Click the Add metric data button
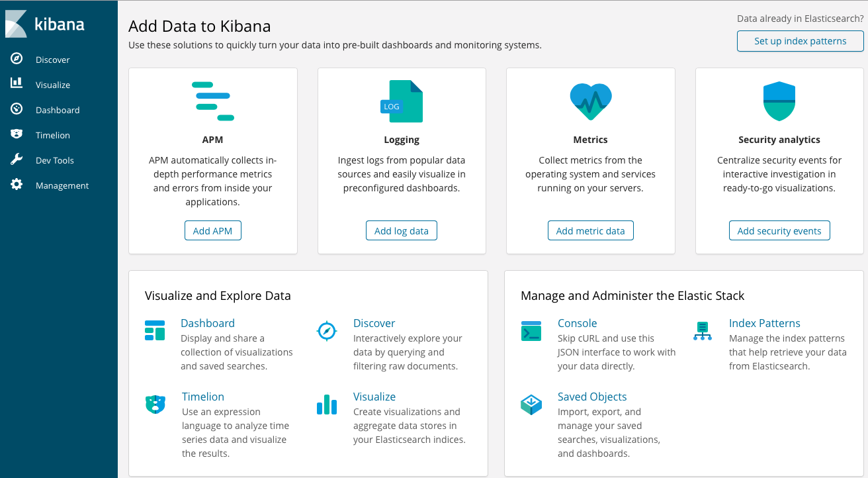The image size is (868, 478). pos(591,230)
